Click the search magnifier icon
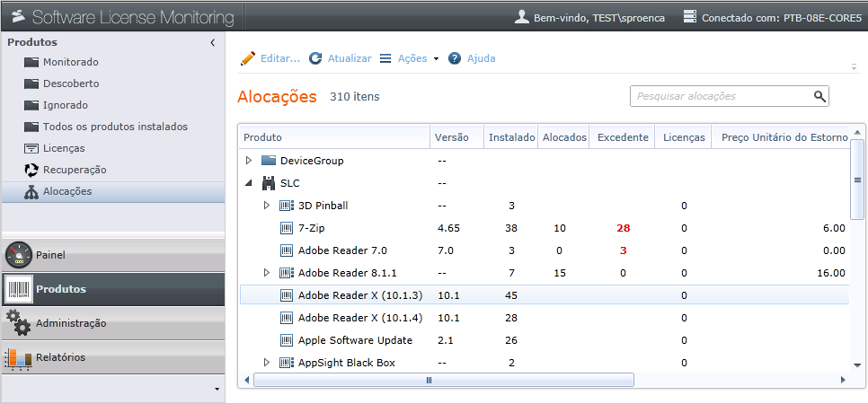Image resolution: width=868 pixels, height=404 pixels. click(819, 96)
